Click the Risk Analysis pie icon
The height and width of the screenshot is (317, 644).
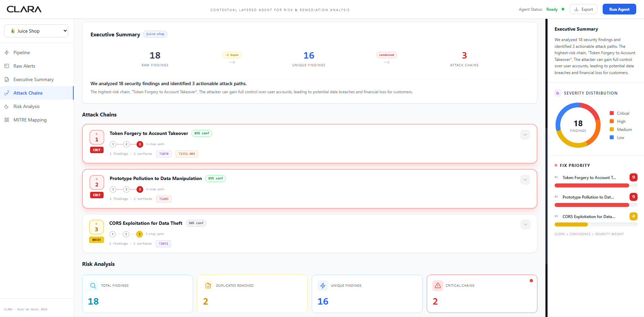click(x=7, y=106)
